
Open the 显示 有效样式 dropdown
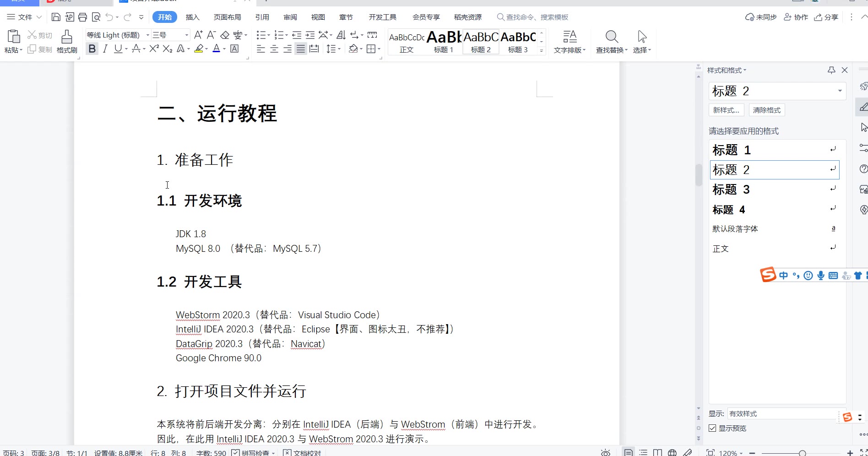pyautogui.click(x=787, y=413)
